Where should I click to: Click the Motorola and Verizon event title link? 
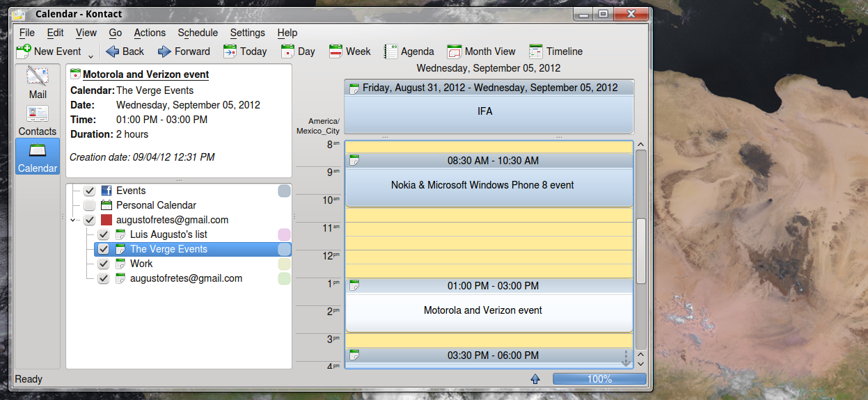point(145,74)
